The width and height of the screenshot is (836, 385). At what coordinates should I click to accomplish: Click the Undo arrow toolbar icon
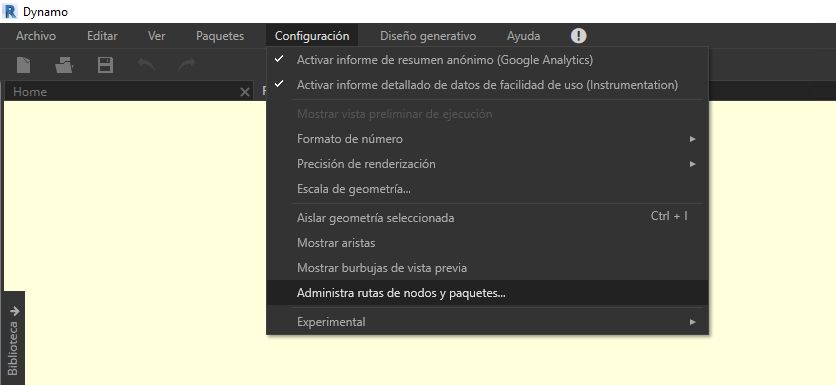(146, 65)
